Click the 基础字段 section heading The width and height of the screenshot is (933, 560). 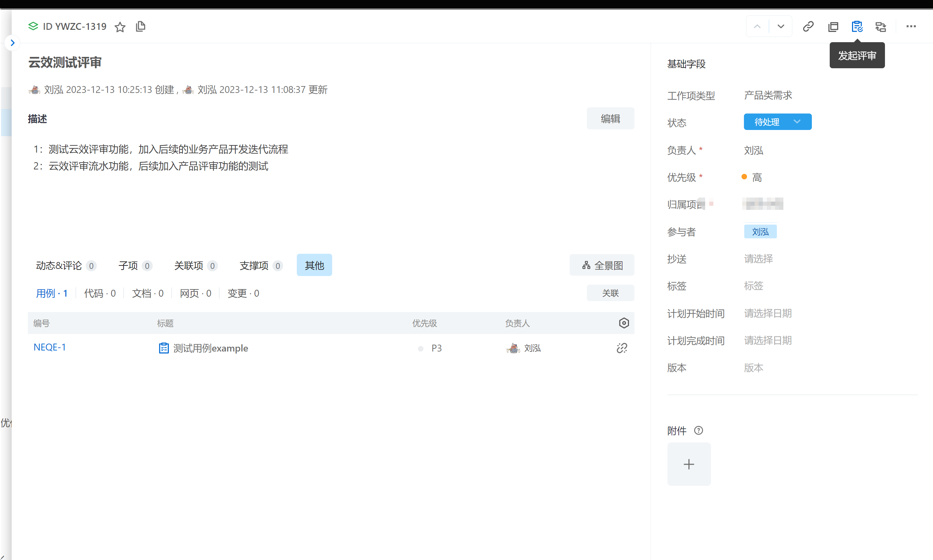coord(686,64)
